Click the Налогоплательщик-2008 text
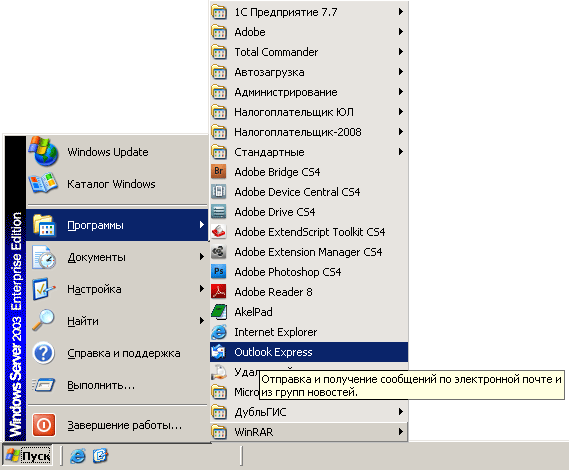Image resolution: width=569 pixels, height=470 pixels. pyautogui.click(x=298, y=132)
